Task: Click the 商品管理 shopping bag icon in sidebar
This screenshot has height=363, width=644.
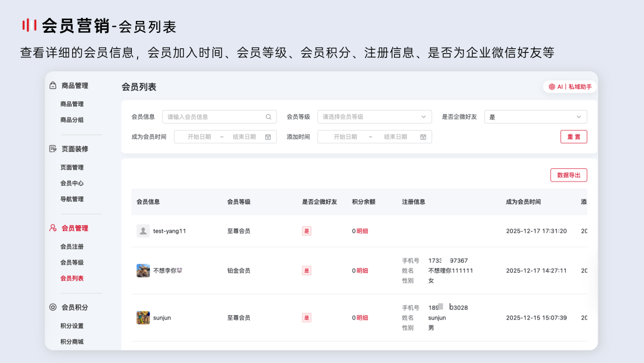Action: tap(54, 85)
